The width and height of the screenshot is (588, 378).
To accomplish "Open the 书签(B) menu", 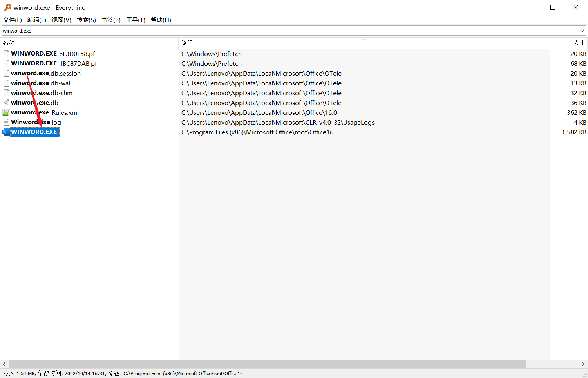I will tap(111, 20).
